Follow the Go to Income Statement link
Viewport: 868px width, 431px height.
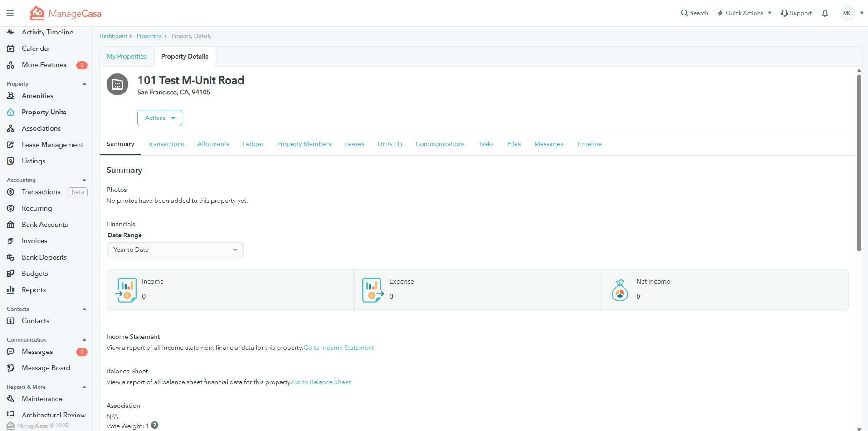339,348
